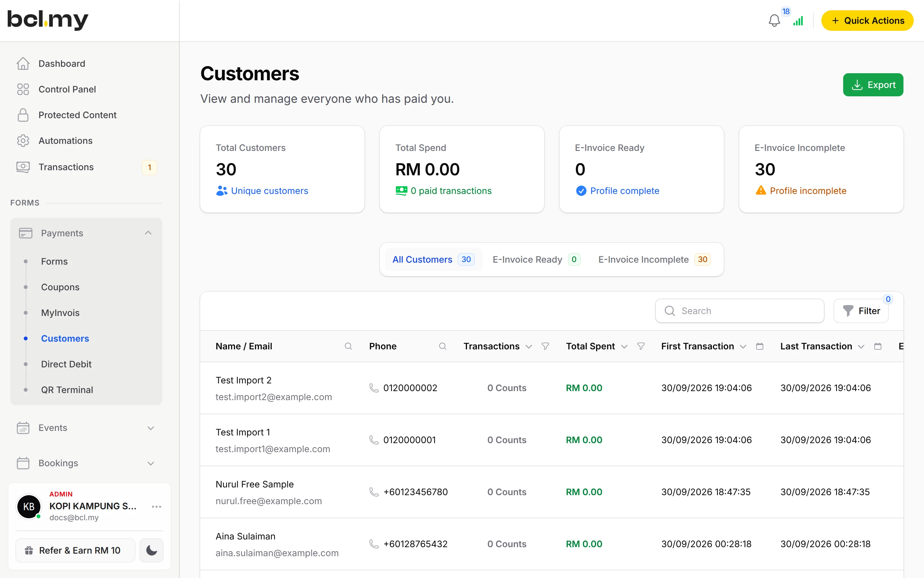The image size is (924, 578).
Task: Open Direct Debit in the sidebar
Action: tap(66, 364)
